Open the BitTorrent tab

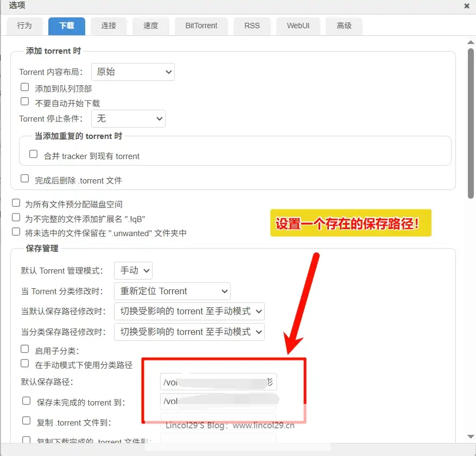[201, 26]
